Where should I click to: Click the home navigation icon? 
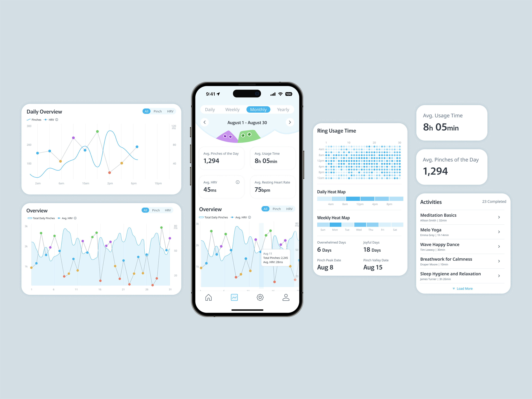209,298
